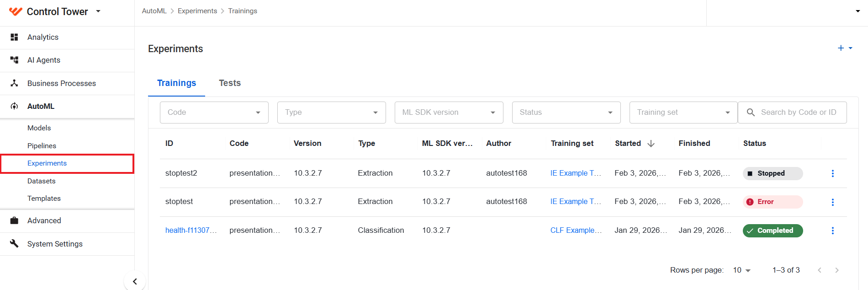Click the Completed status badge
The image size is (868, 290).
click(773, 231)
